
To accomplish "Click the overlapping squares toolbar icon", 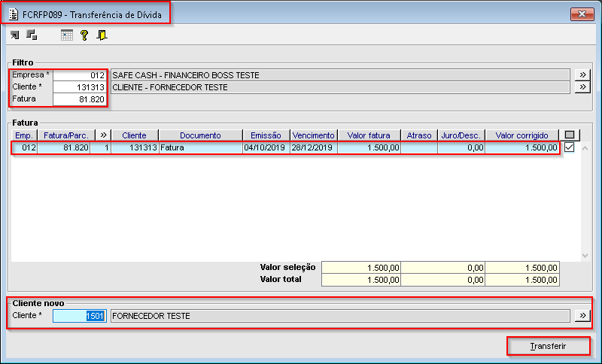I will click(x=32, y=35).
